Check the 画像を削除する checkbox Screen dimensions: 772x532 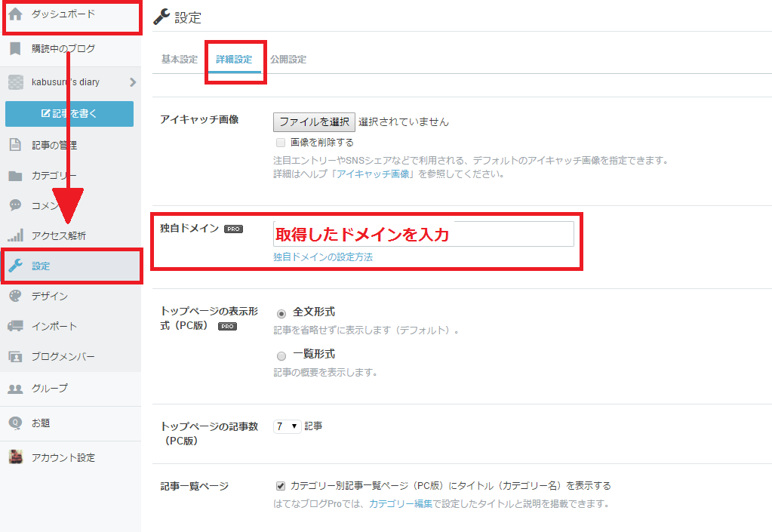(x=281, y=143)
